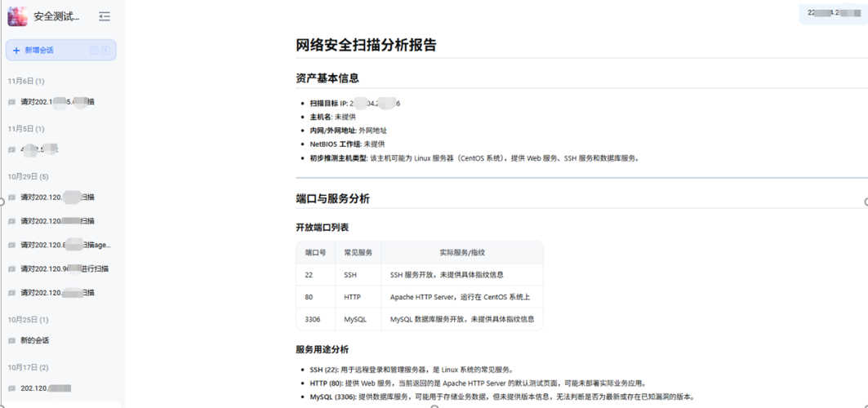This screenshot has height=408, width=868.
Task: Open the 进行扫描 conversation in sidebar
Action: pyautogui.click(x=65, y=268)
